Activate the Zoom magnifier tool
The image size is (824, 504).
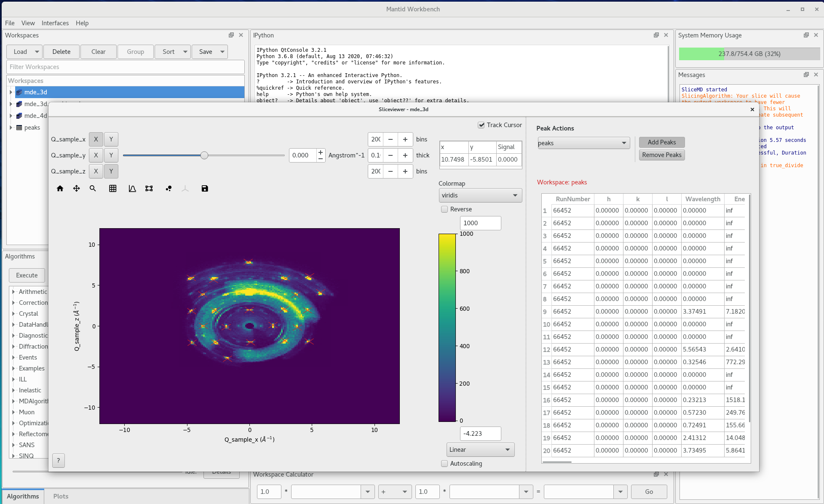pyautogui.click(x=93, y=189)
